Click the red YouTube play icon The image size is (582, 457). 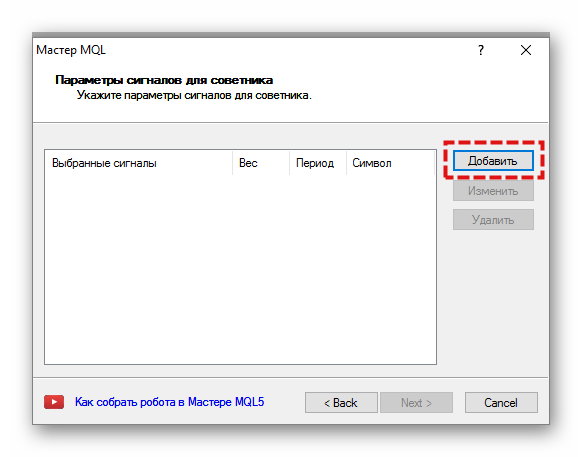pos(54,402)
